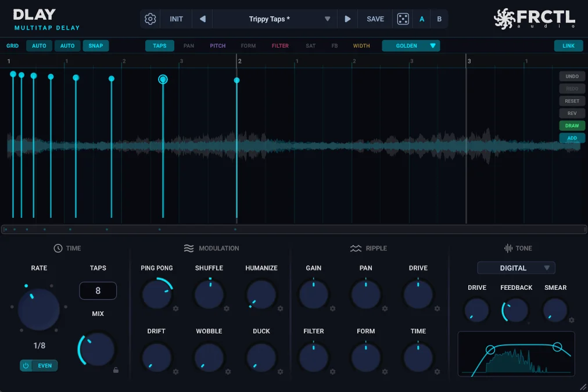Click the Ripple Filter gear icon
This screenshot has width=588, height=392.
[332, 372]
